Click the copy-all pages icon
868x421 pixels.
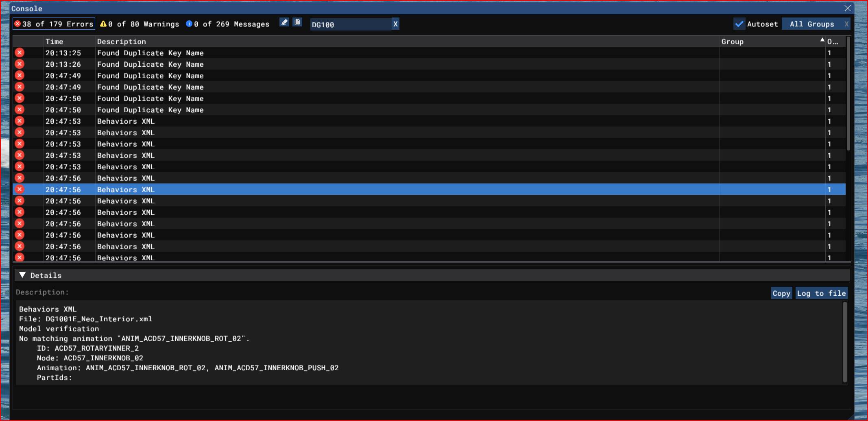tap(297, 22)
